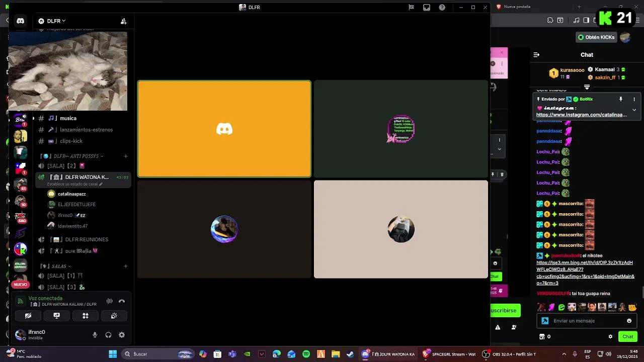The height and width of the screenshot is (362, 644).
Task: Open Spotify from the Windows taskbar
Action: (x=306, y=354)
